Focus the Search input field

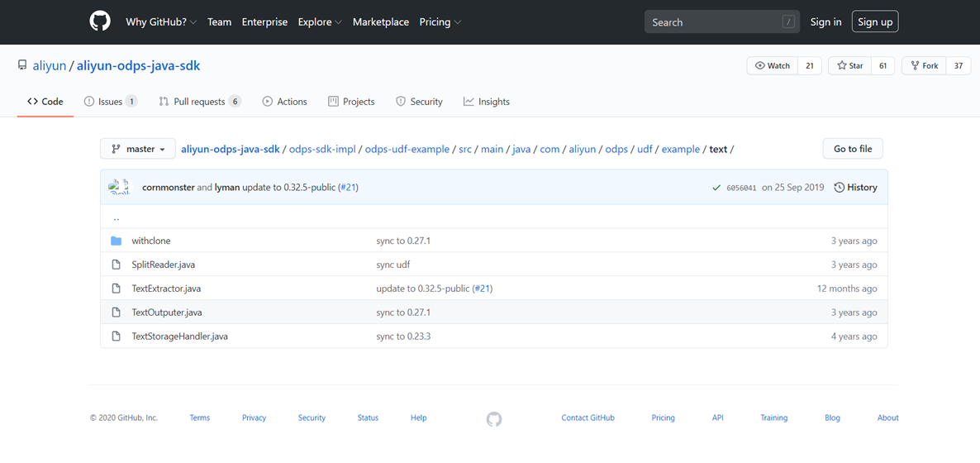coord(722,21)
